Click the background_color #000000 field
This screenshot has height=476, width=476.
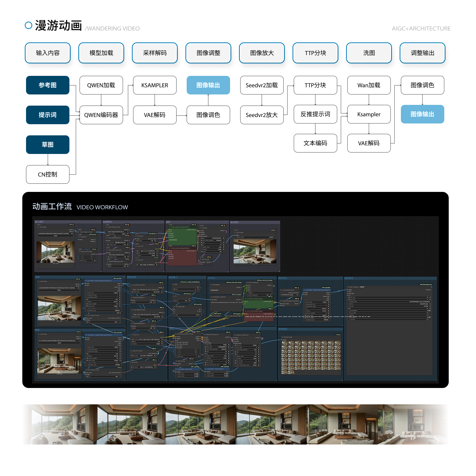(x=103, y=310)
